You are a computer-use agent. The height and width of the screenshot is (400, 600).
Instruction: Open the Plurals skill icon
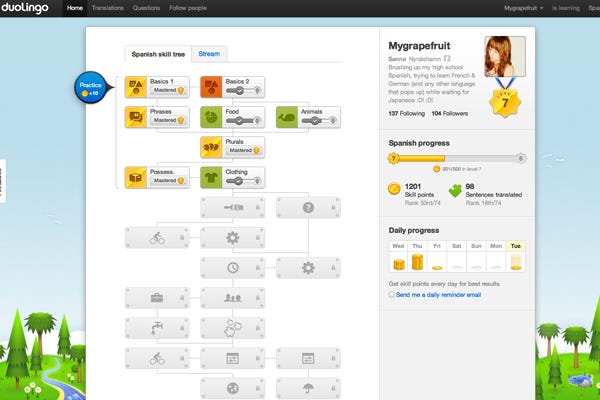click(x=212, y=147)
